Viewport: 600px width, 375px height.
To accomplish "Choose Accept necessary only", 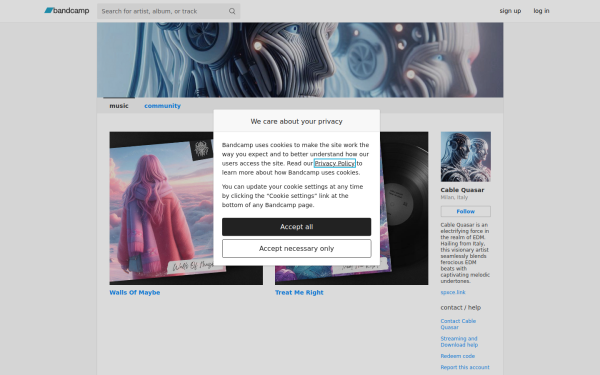I will point(297,248).
